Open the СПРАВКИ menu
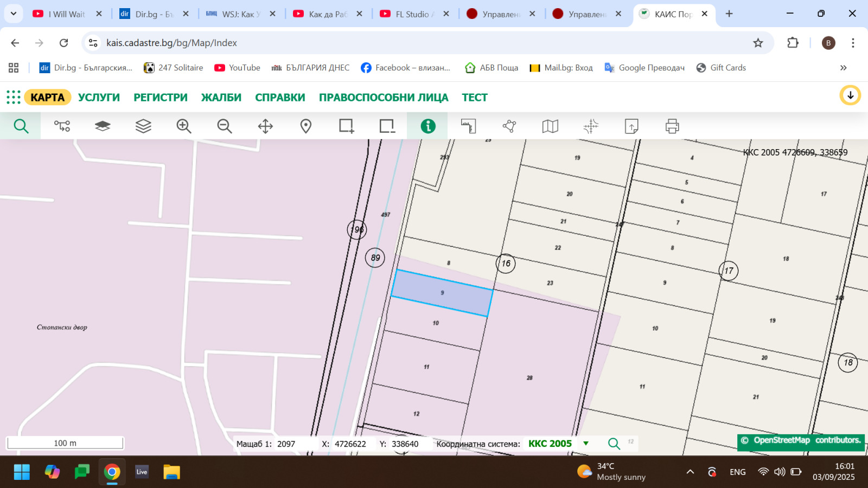 click(x=280, y=98)
